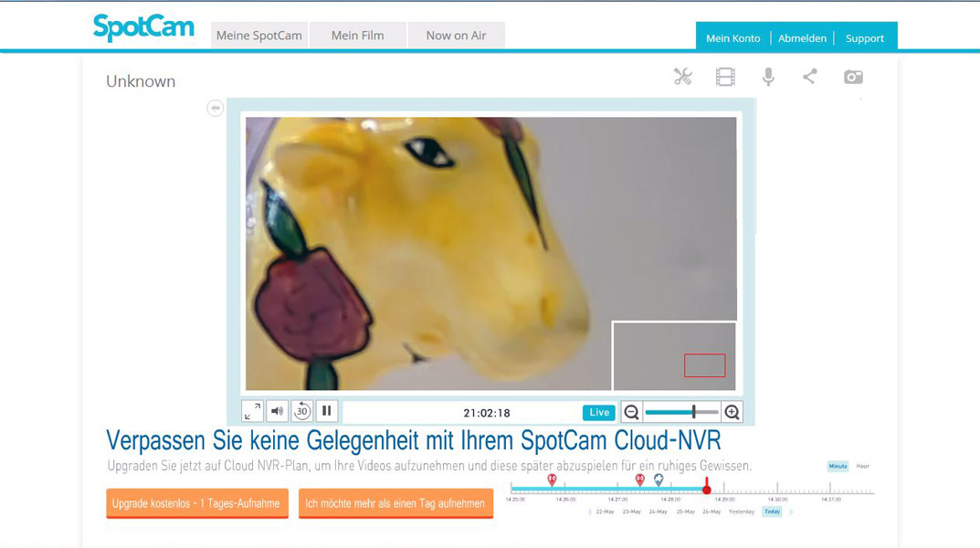Click Upgrade kostenlos 1 Tages-Aufnahme button
Viewport: 980px width, 548px height.
(197, 503)
